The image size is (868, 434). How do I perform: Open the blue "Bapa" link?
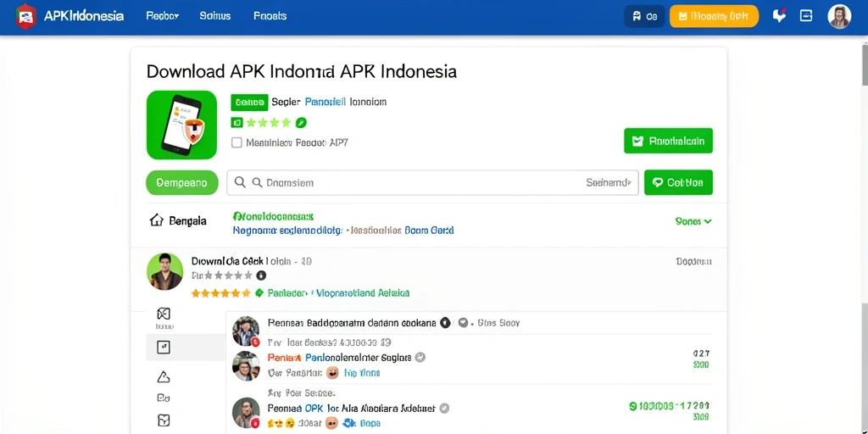pos(370,424)
